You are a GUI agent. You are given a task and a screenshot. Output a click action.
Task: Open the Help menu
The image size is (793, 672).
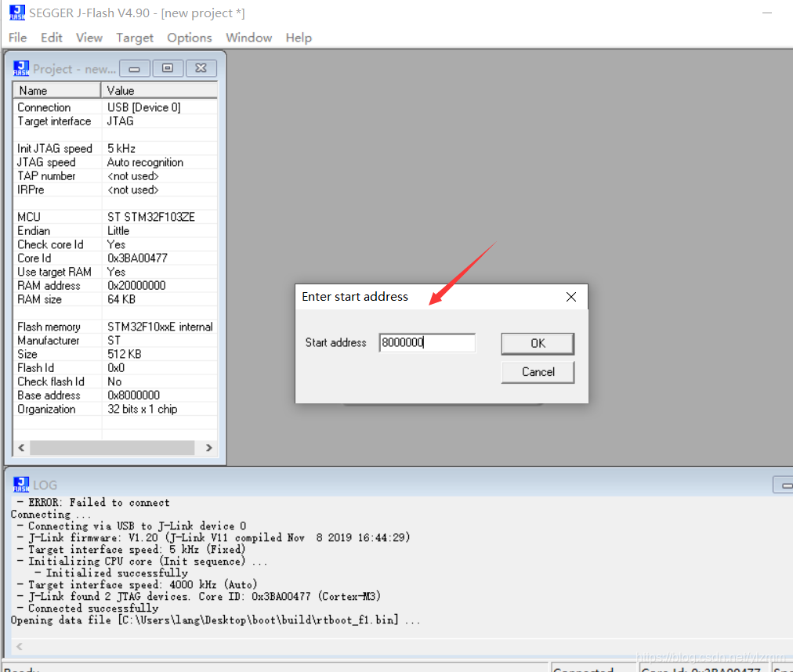(299, 38)
